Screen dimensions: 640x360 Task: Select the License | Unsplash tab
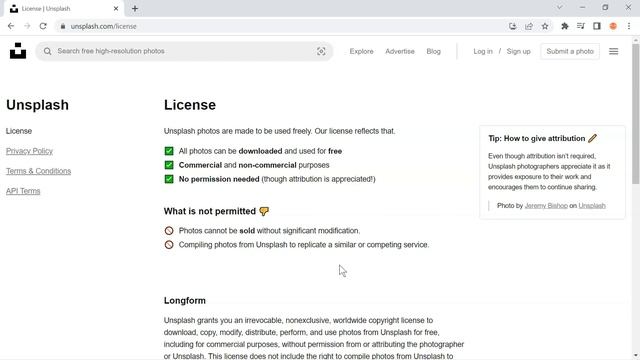(x=64, y=9)
